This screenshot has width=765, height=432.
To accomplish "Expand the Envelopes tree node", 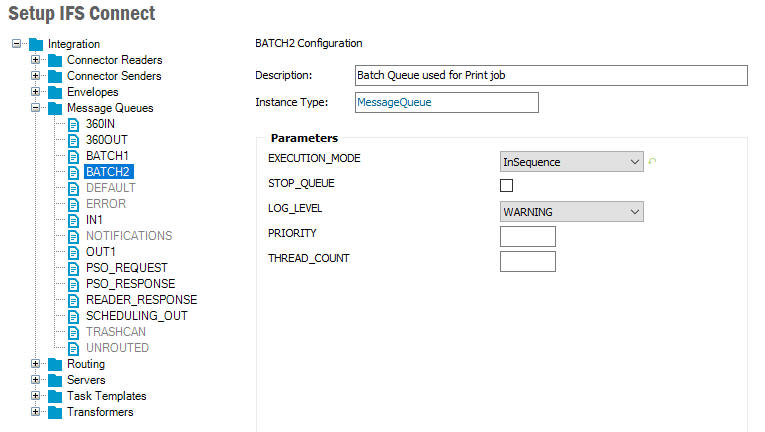I will point(36,91).
